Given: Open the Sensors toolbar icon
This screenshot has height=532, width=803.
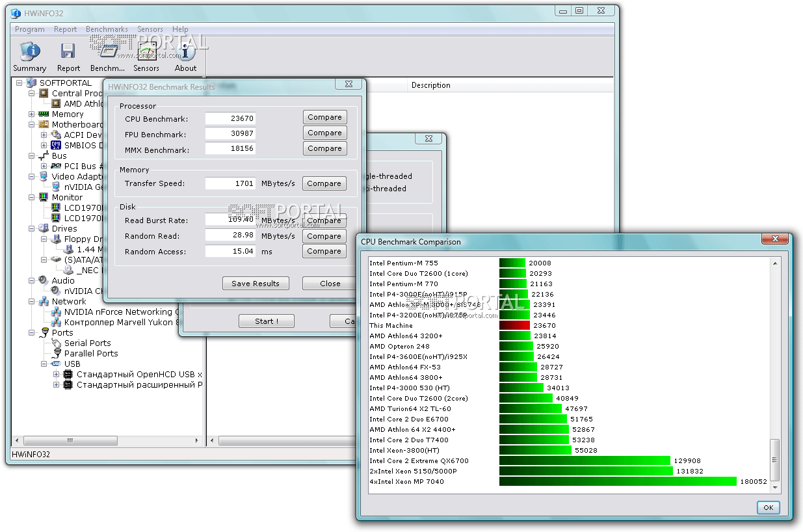Looking at the screenshot, I should click(146, 52).
